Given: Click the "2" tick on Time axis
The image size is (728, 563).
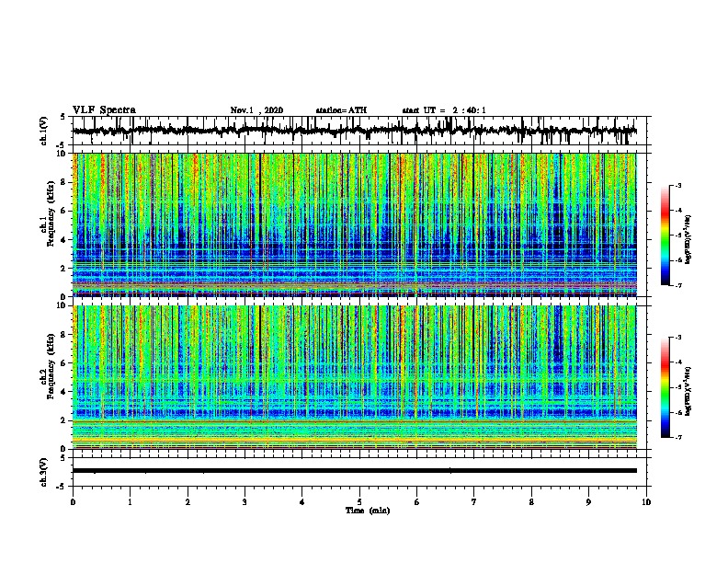Looking at the screenshot, I should point(188,502).
